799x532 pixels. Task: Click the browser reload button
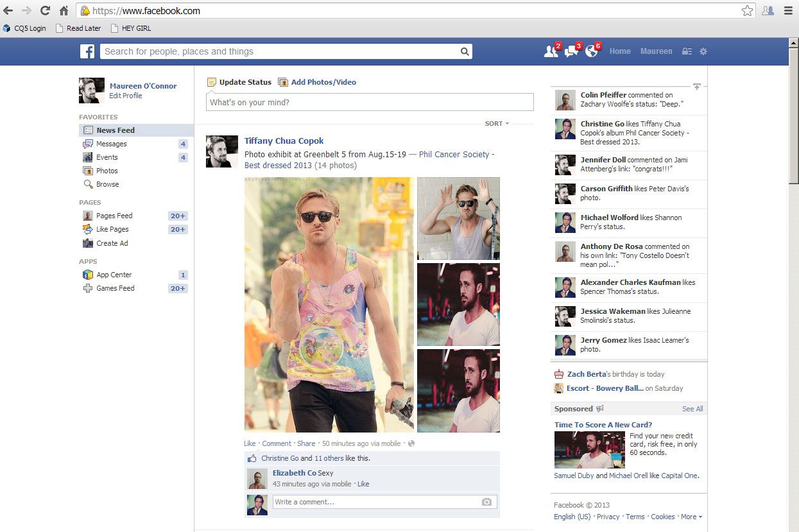tap(45, 11)
